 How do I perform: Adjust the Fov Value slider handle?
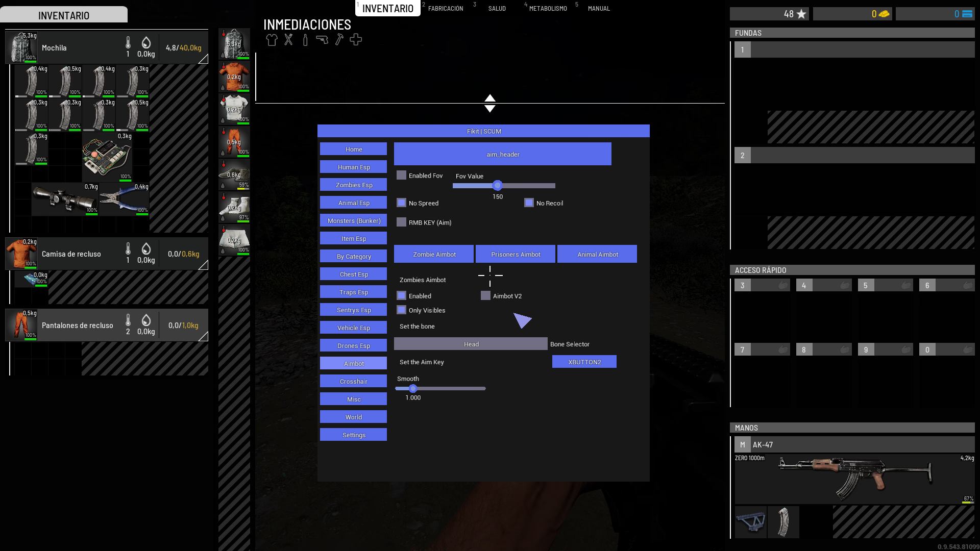pyautogui.click(x=498, y=186)
